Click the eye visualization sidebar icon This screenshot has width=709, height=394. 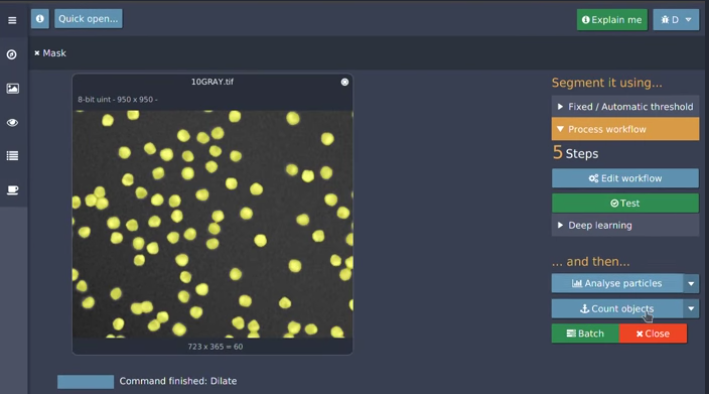12,123
